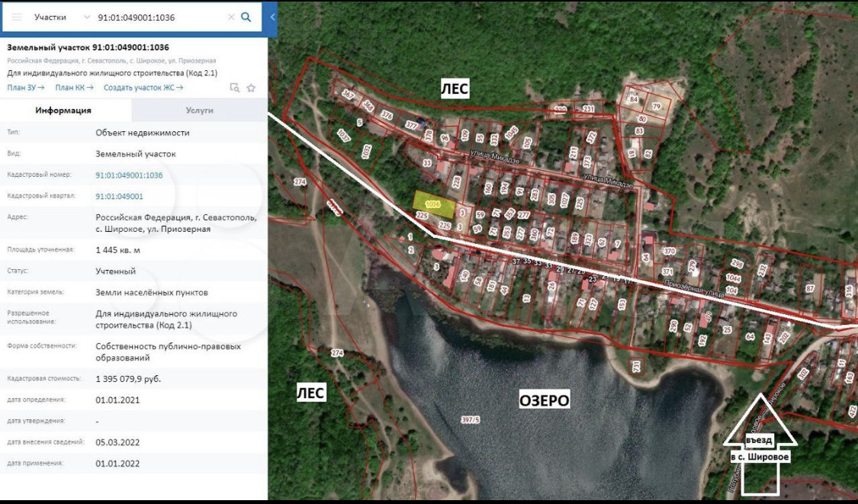858x504 pixels.
Task: Open План ЗУ link
Action: click(26, 88)
